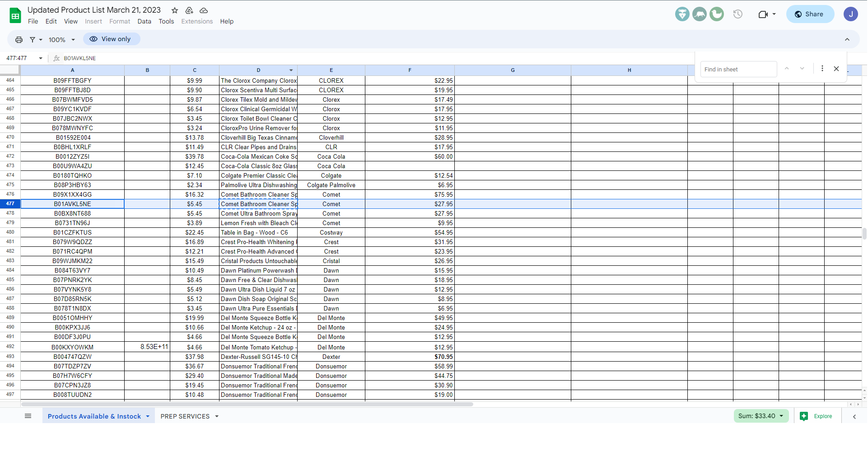
Task: Click the first anonymous collaborator avatar
Action: [x=682, y=14]
